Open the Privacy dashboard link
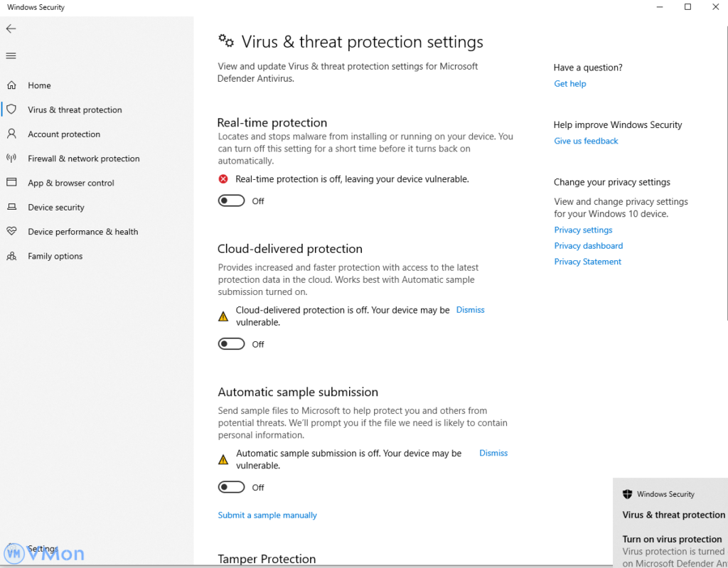The image size is (728, 568). [x=588, y=246]
